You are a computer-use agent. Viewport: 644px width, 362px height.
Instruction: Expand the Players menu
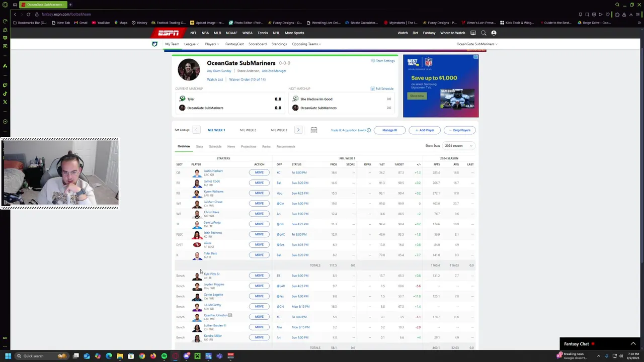(212, 44)
